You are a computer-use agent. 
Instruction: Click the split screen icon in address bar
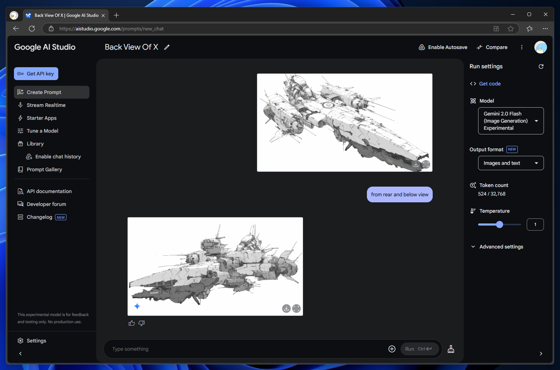pos(496,29)
